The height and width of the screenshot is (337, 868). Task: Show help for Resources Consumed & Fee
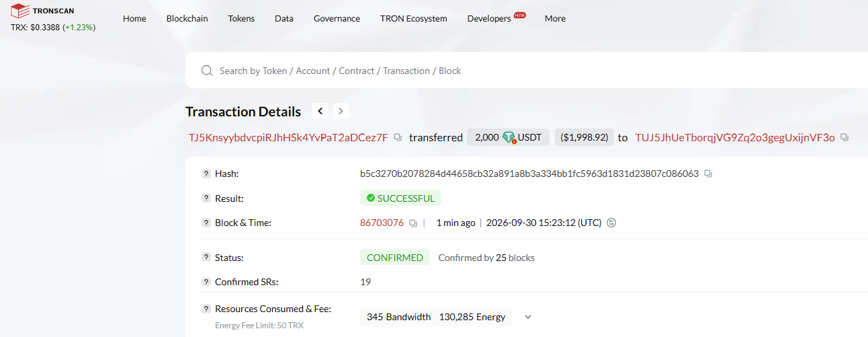click(x=206, y=309)
